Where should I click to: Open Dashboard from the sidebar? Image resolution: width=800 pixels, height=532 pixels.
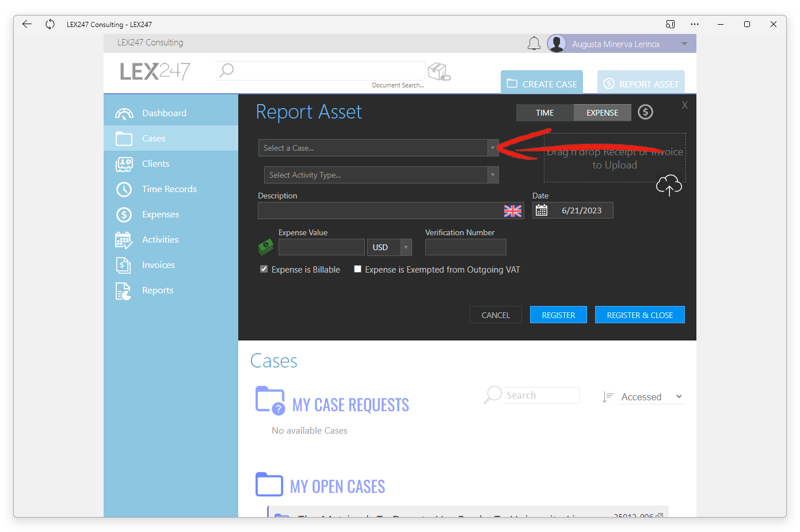tap(171, 113)
